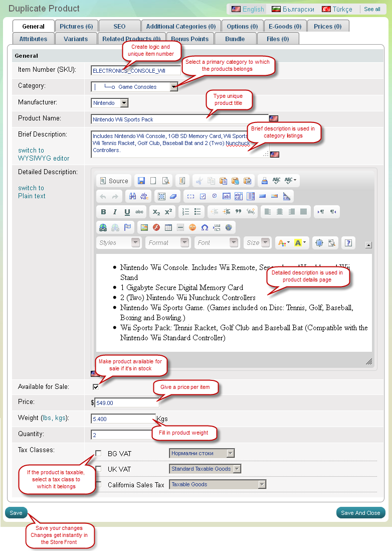The height and width of the screenshot is (551, 392).
Task: Click the Underline formatting icon
Action: click(127, 212)
